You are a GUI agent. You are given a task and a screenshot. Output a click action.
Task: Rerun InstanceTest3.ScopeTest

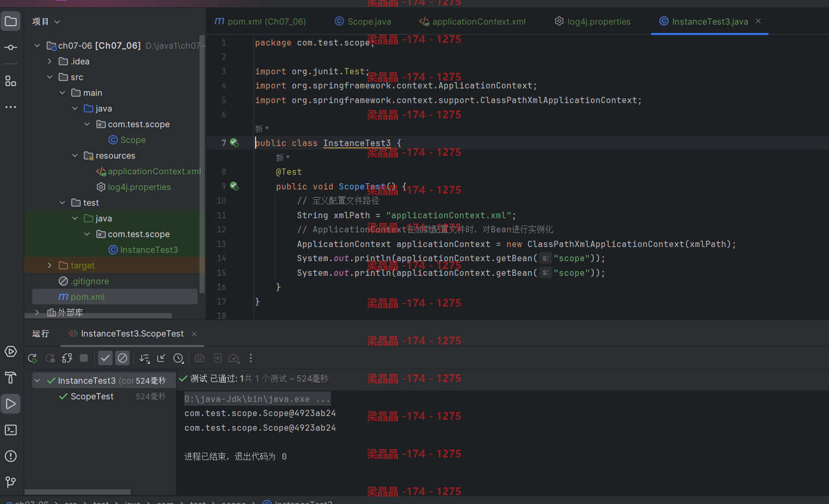point(32,359)
